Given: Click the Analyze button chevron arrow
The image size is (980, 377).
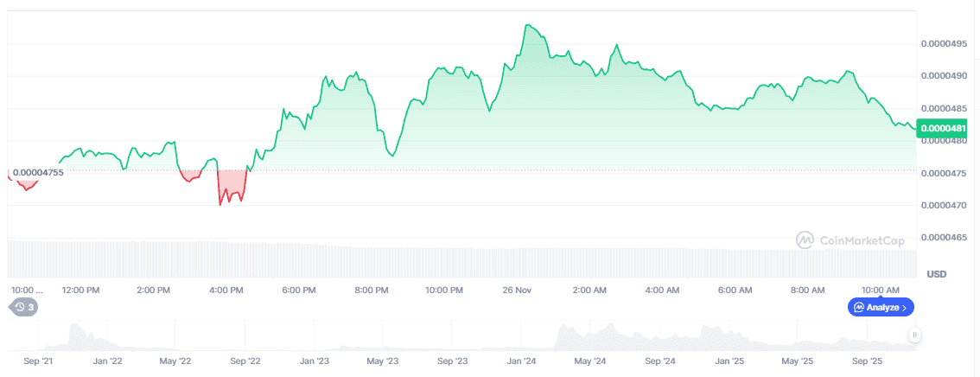Looking at the screenshot, I should (904, 307).
